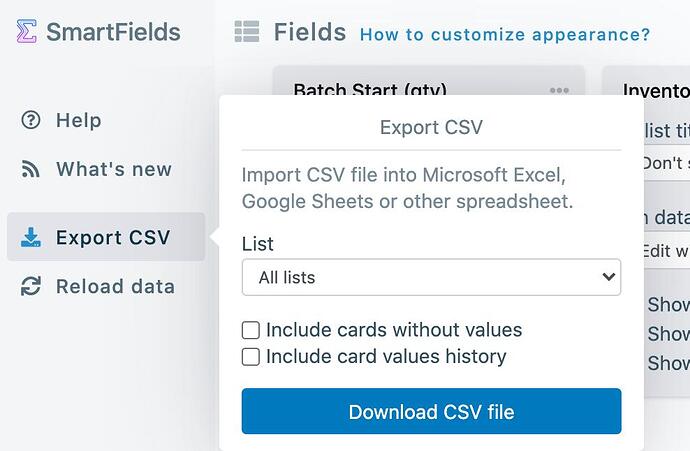This screenshot has width=690, height=451.
Task: Click the SmartFields sigma logo icon
Action: click(27, 32)
